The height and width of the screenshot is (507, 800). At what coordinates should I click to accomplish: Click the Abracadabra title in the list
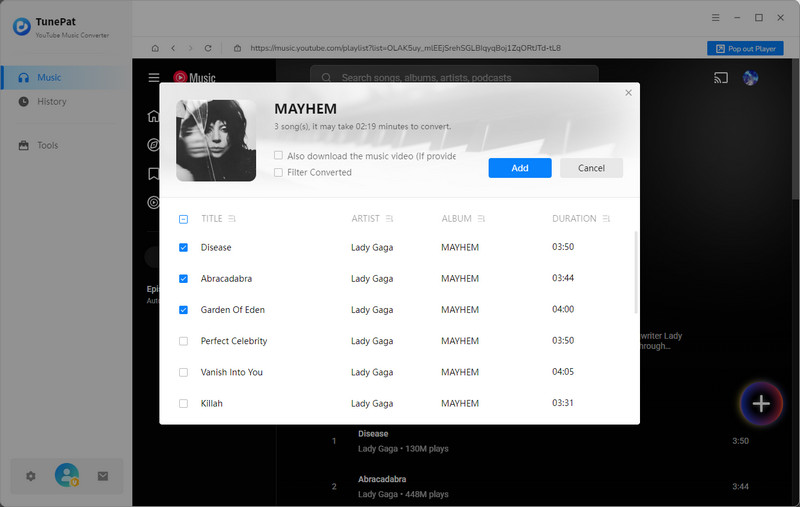pos(226,278)
